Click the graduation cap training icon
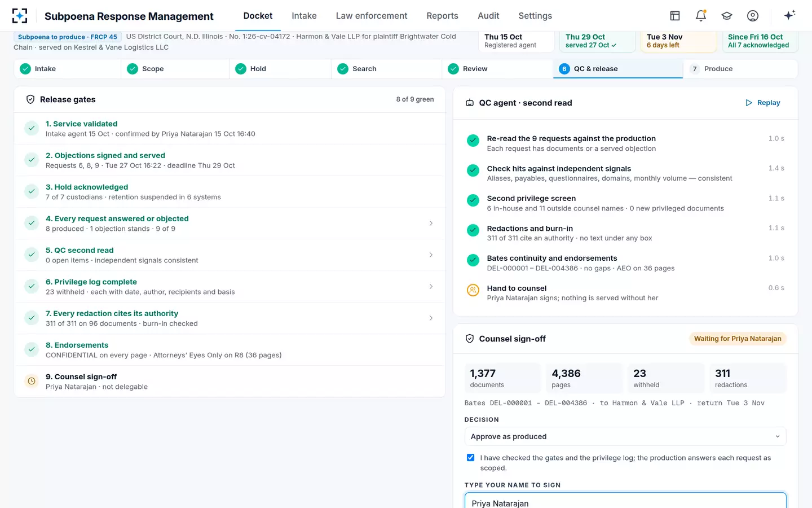The width and height of the screenshot is (812, 508). (x=727, y=16)
